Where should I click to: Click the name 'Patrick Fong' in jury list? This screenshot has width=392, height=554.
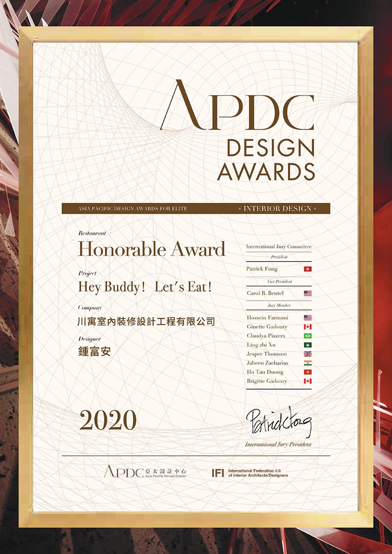(262, 269)
